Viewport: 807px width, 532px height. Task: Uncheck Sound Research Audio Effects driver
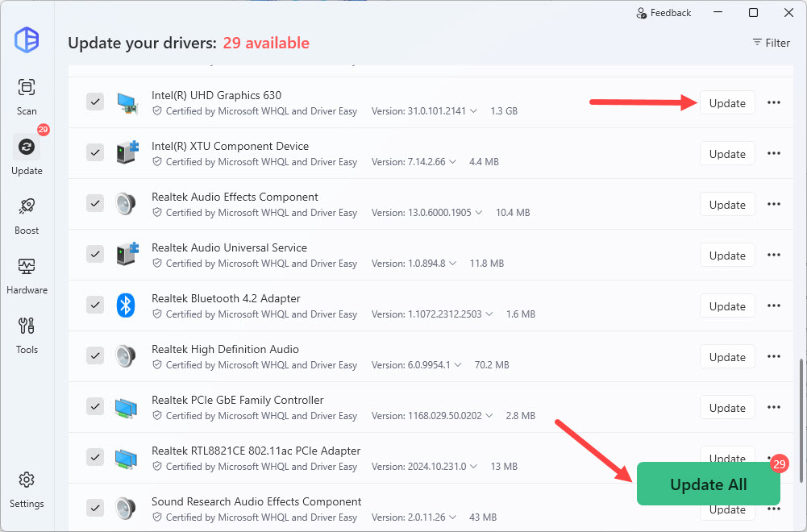(x=95, y=508)
